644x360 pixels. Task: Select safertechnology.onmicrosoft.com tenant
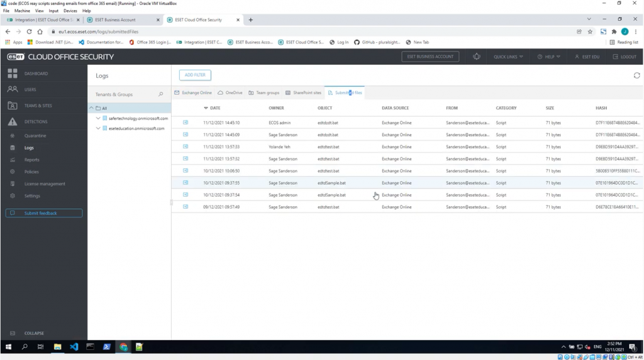pyautogui.click(x=138, y=118)
